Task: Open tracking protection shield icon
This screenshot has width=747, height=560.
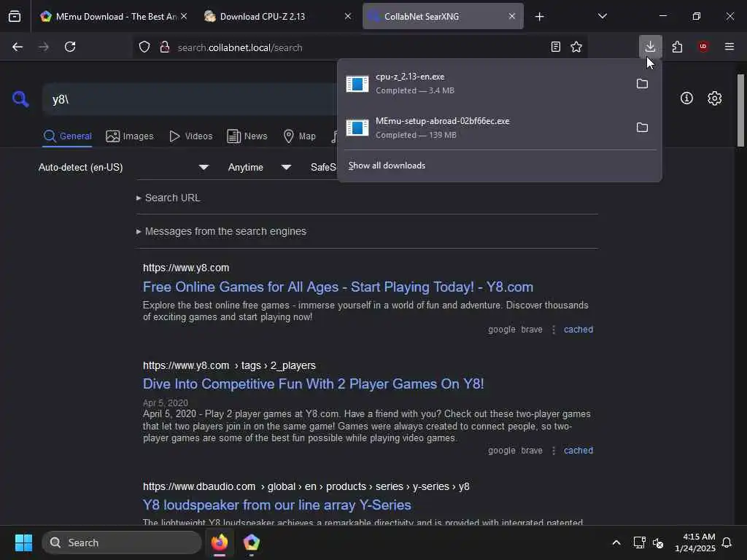Action: click(x=144, y=47)
